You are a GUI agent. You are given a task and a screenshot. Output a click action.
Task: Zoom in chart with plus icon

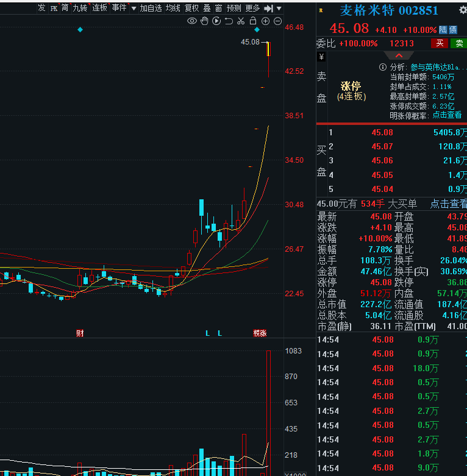[x=265, y=21]
